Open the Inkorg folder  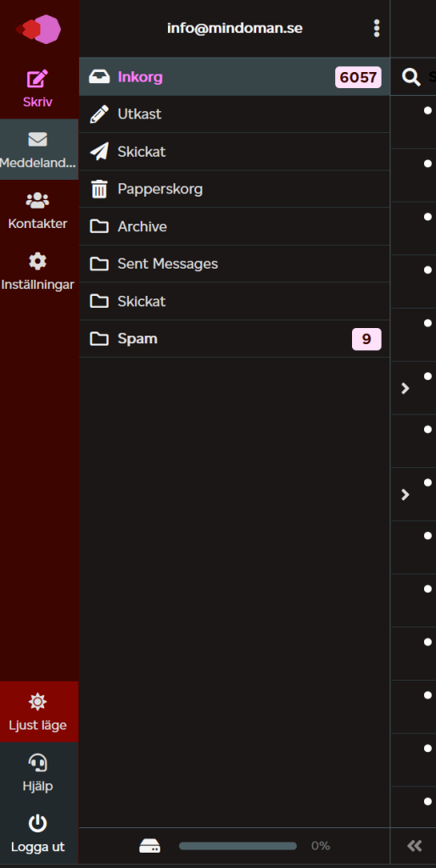click(234, 76)
